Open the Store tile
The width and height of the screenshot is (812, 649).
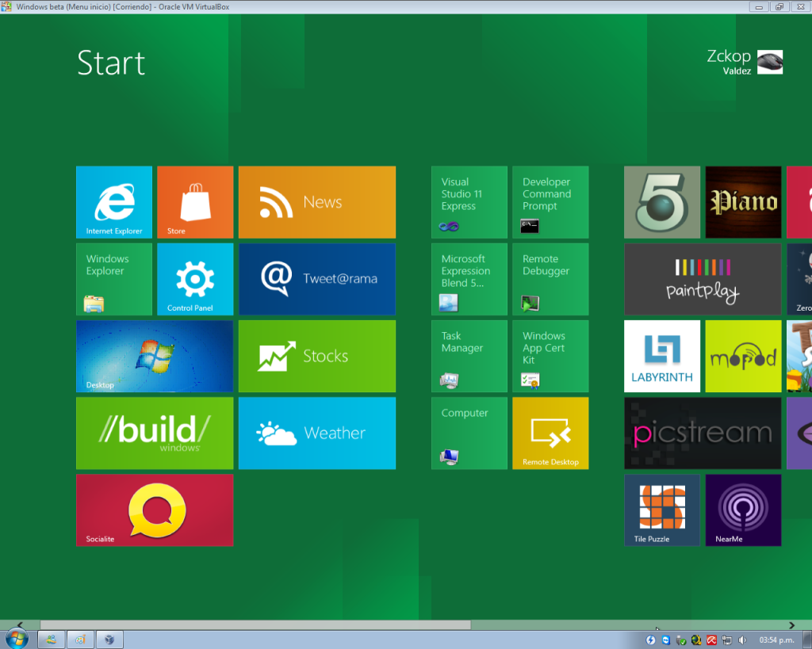[195, 202]
